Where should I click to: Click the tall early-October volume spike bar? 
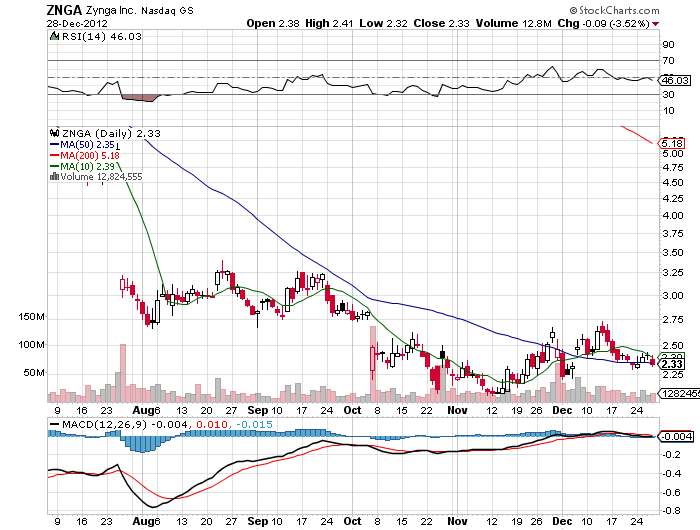click(x=373, y=364)
